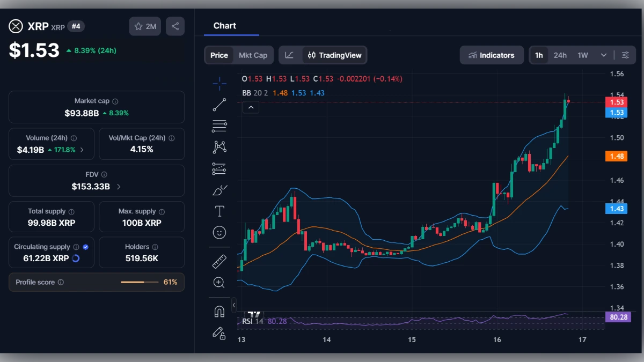Collapse the left drawing toolbar

point(233,305)
